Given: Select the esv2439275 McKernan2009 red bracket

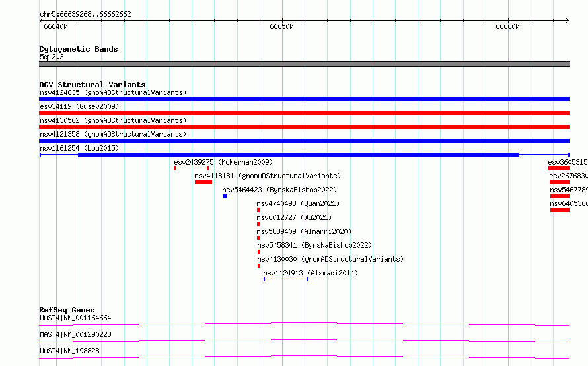Looking at the screenshot, I should click(192, 168).
